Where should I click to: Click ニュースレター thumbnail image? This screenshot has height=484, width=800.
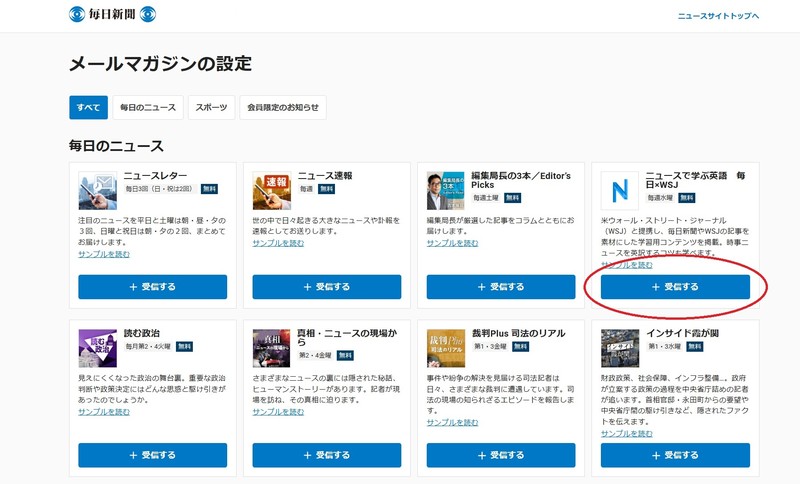(x=97, y=191)
